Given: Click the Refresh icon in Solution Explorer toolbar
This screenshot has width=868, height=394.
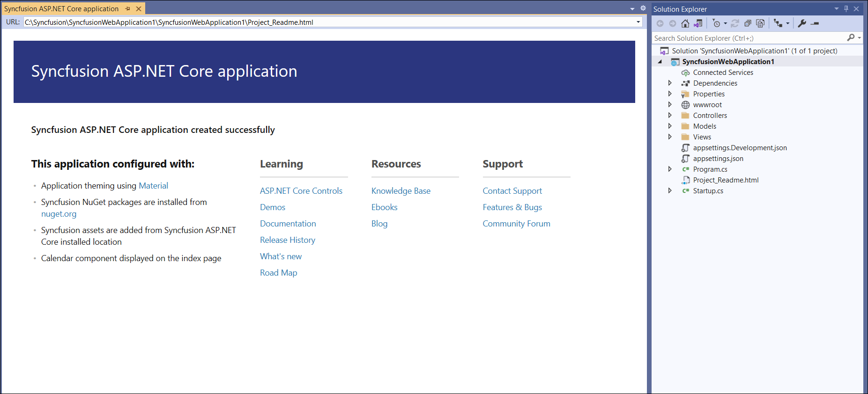Looking at the screenshot, I should click(x=735, y=23).
